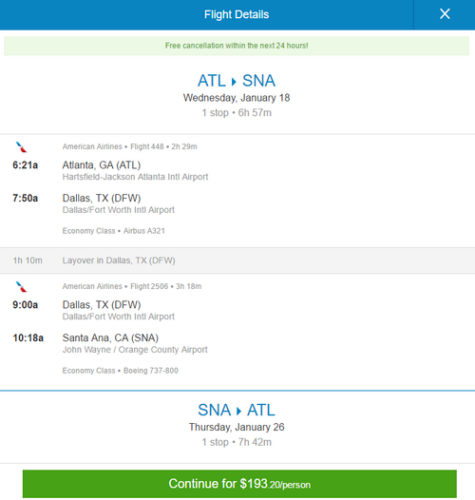Click the Layover in Dallas row
The height and width of the screenshot is (500, 475).
pos(237,260)
